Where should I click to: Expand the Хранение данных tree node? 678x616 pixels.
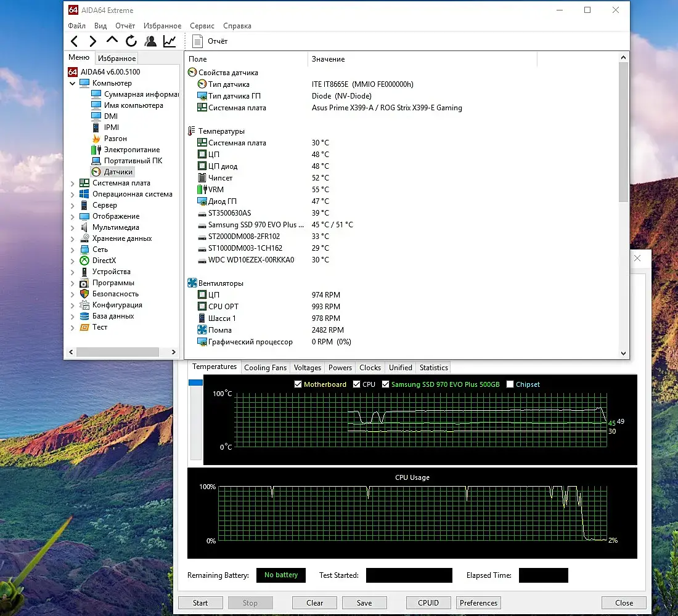coord(72,238)
